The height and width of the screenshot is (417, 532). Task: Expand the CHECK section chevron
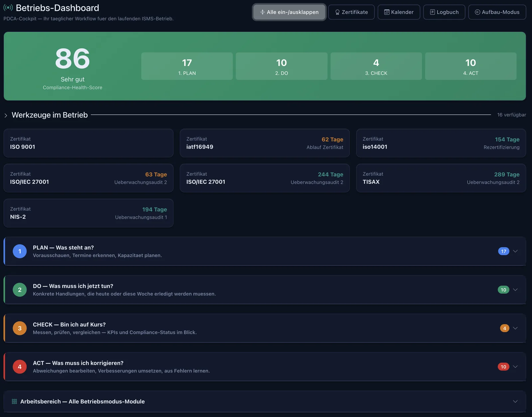click(x=515, y=328)
